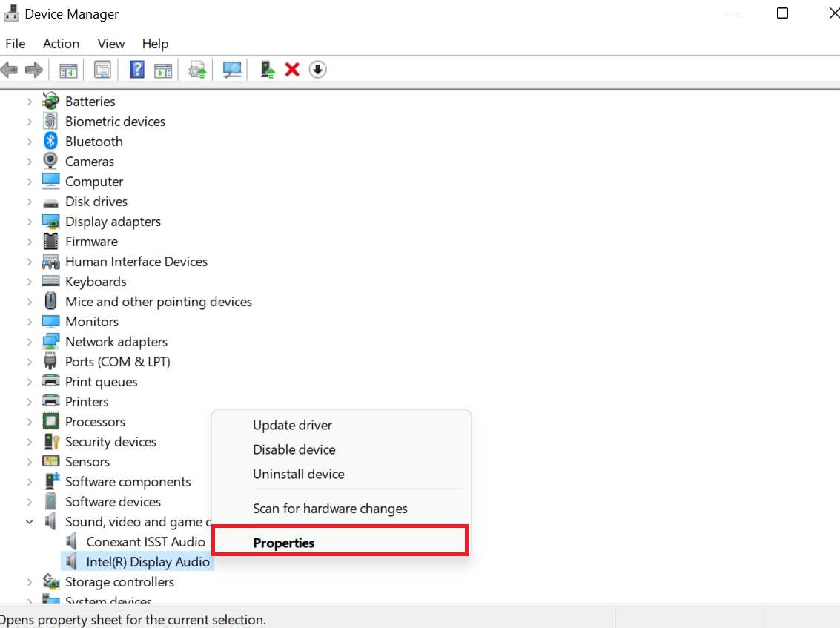
Task: Open the View menu
Action: (x=111, y=44)
